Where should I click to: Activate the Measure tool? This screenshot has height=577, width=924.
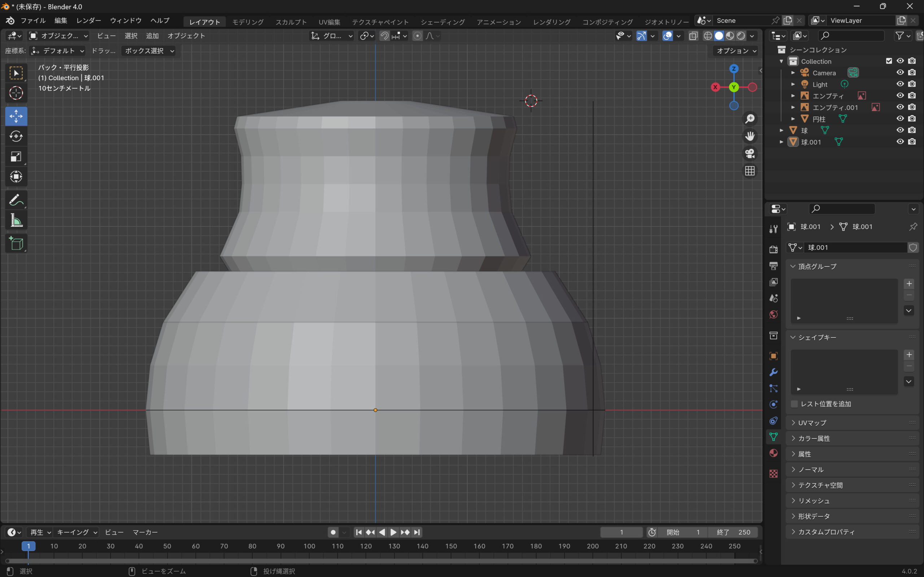(16, 221)
